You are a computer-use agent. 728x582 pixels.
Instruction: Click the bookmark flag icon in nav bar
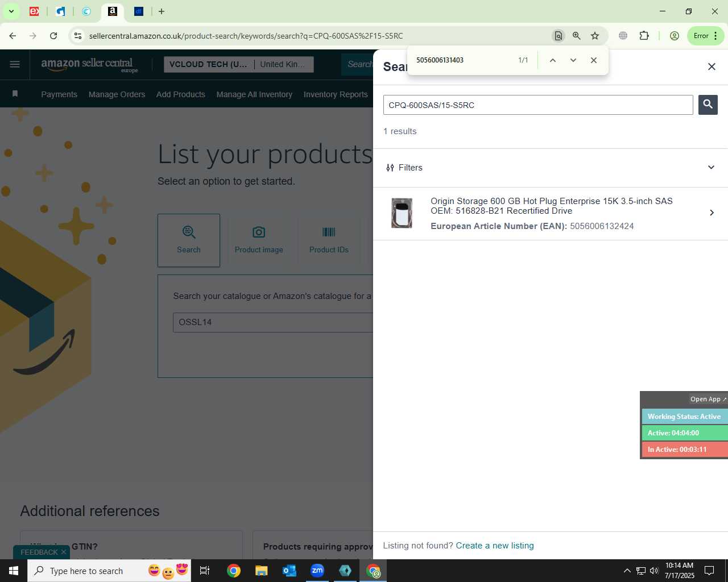point(15,94)
